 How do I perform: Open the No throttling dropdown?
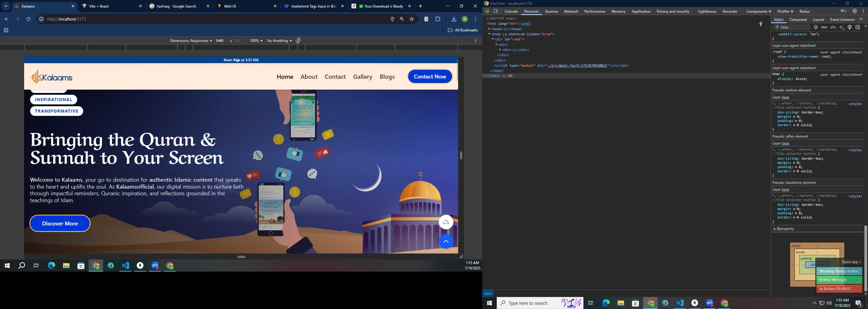[279, 41]
